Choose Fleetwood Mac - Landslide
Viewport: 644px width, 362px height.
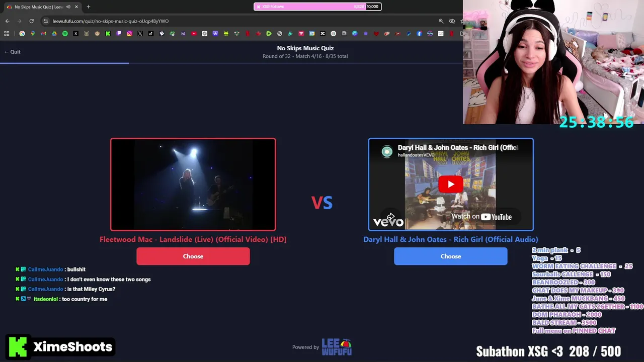click(193, 256)
